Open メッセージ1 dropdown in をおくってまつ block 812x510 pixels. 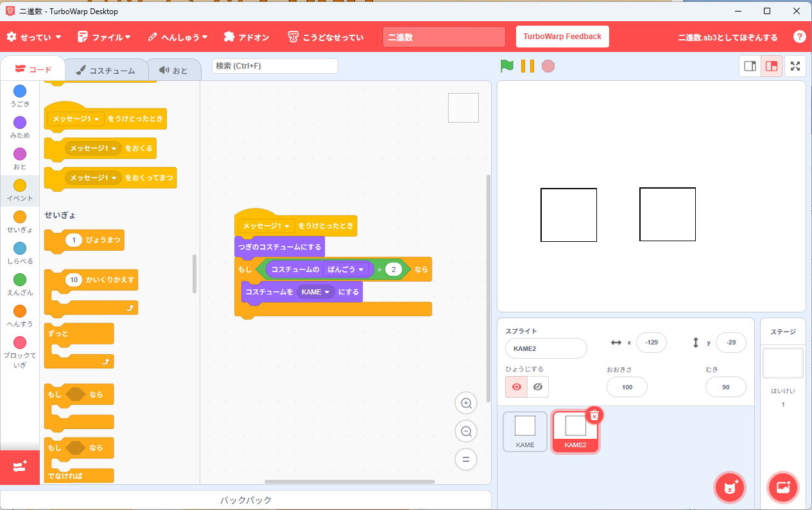pos(93,178)
